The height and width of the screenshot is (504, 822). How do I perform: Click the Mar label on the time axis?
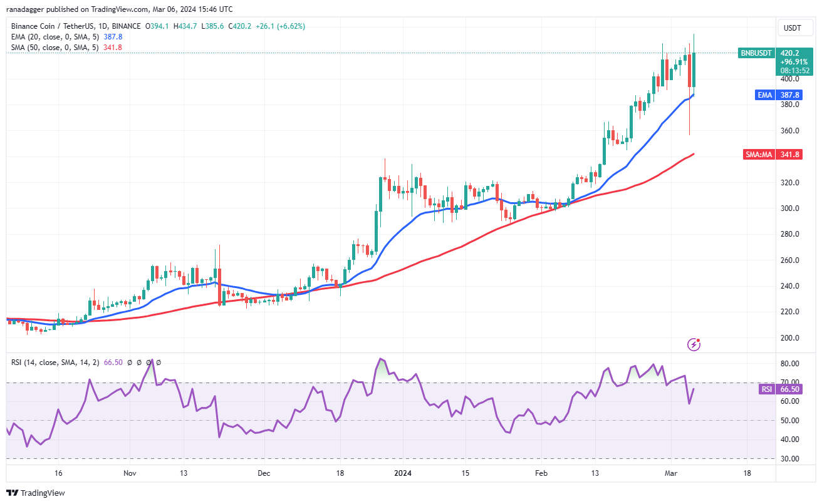tap(670, 474)
